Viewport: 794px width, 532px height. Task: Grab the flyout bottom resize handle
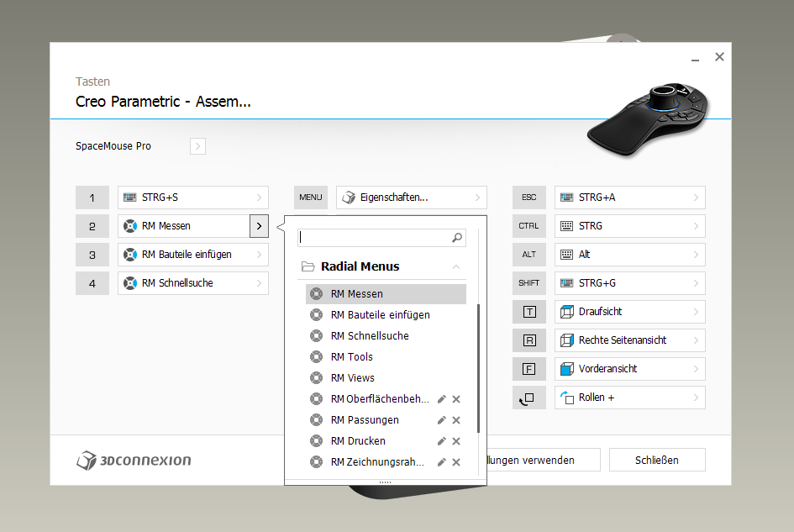tap(386, 482)
